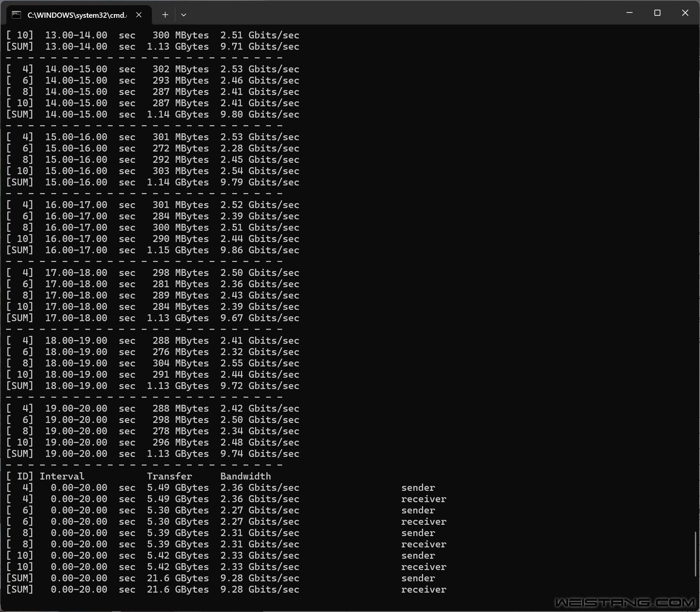Click 284 MBytes for stream 6 at 16.00-17.00
Viewport: 700px width, 612px height.
pos(181,216)
